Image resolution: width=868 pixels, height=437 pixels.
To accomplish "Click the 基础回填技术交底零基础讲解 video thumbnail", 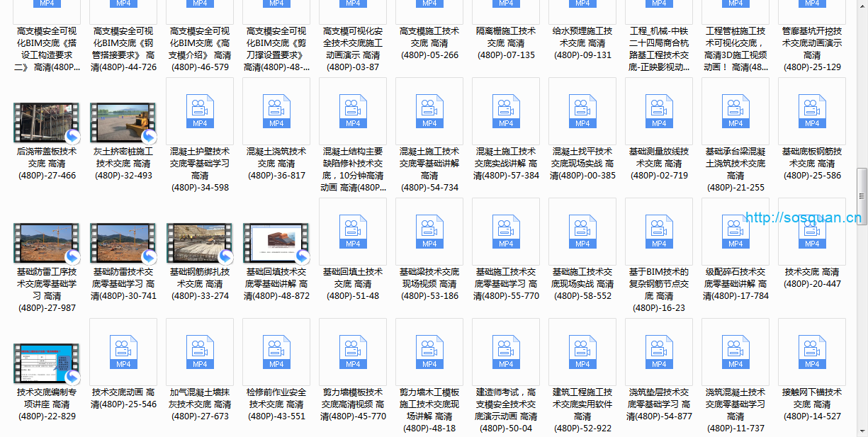I will (276, 243).
